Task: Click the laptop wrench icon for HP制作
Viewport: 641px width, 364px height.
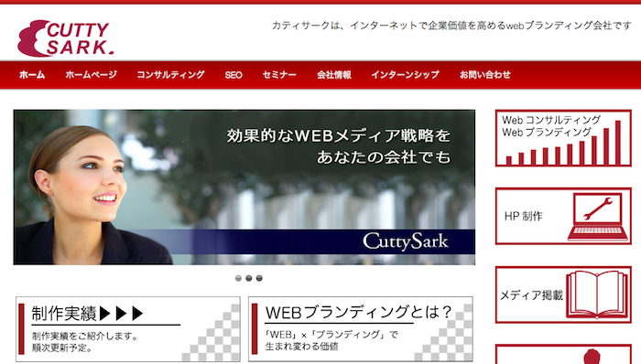Action: click(598, 217)
